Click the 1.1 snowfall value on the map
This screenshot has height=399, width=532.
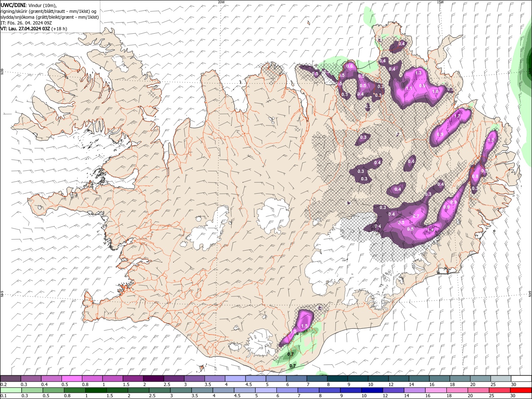pyautogui.click(x=409, y=89)
